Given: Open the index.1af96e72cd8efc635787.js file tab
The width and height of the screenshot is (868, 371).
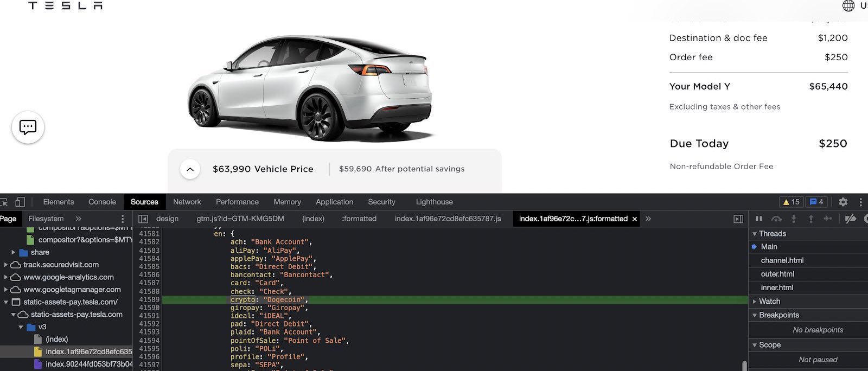Looking at the screenshot, I should pos(448,219).
